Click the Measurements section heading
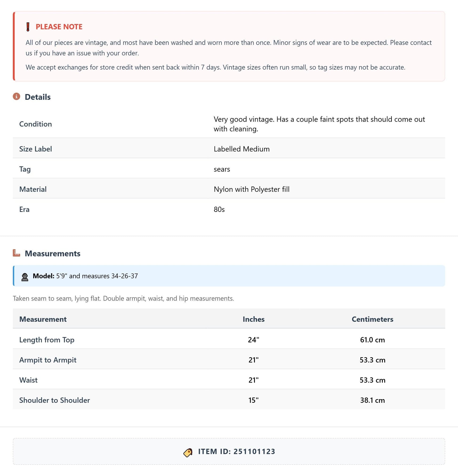 pyautogui.click(x=52, y=254)
